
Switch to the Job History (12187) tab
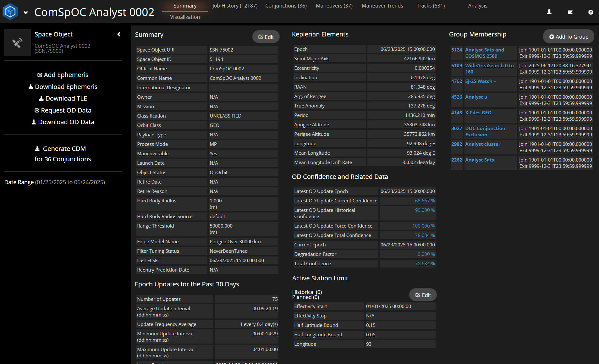click(x=235, y=6)
